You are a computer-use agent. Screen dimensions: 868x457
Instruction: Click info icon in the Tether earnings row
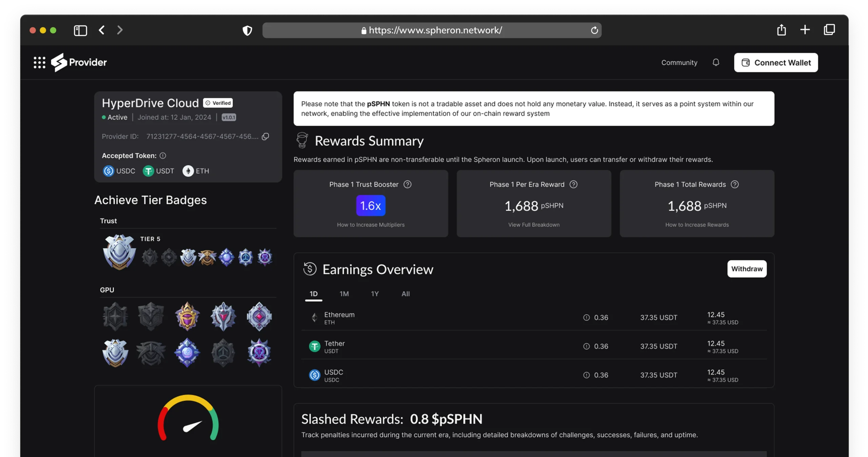(586, 346)
